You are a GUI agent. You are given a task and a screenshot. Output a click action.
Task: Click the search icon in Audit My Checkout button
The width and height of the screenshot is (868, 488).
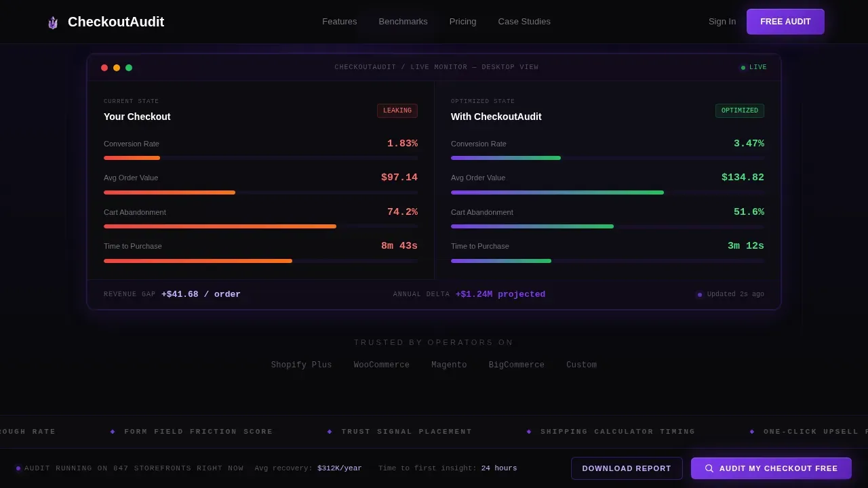pos(709,468)
